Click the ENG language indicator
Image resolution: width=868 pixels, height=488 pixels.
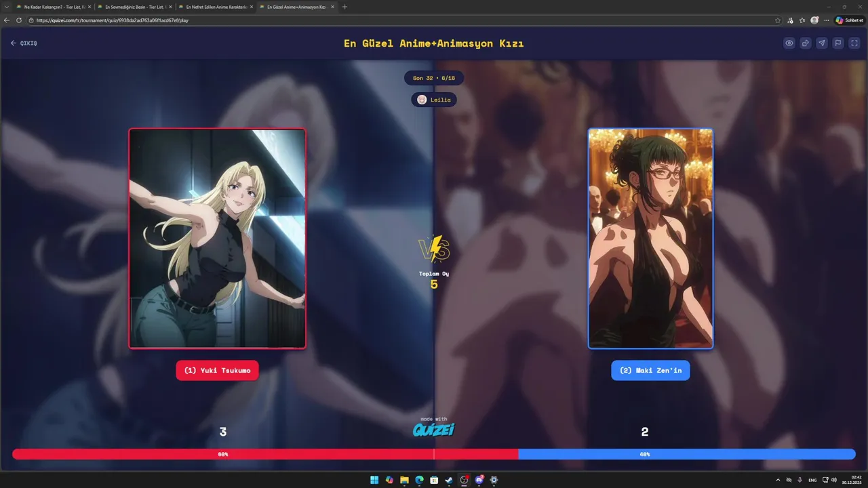click(812, 480)
